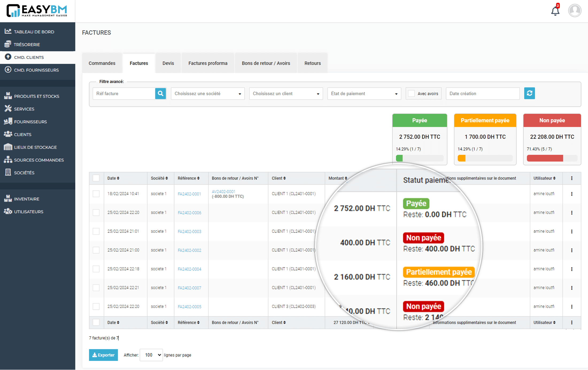Open actions menu for invoice FA2402-0003
The image size is (588, 370).
coord(572,231)
